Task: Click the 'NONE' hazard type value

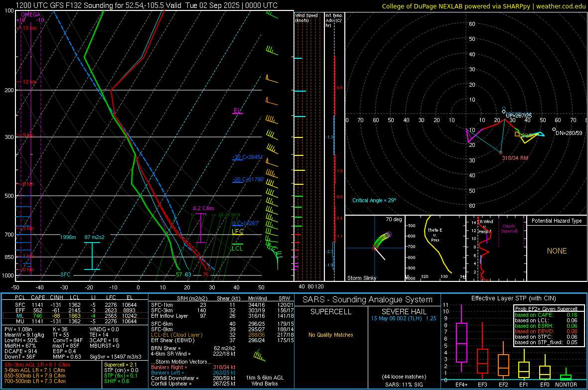Action: pyautogui.click(x=557, y=251)
